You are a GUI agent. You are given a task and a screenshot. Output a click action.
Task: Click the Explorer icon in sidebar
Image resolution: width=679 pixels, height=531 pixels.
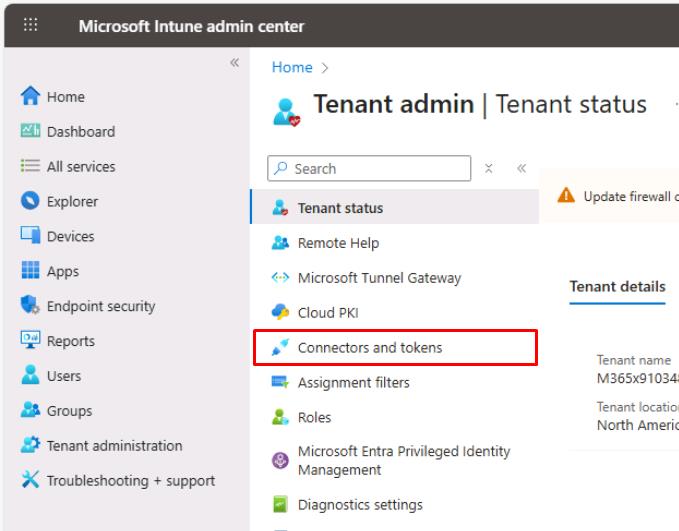point(30,202)
